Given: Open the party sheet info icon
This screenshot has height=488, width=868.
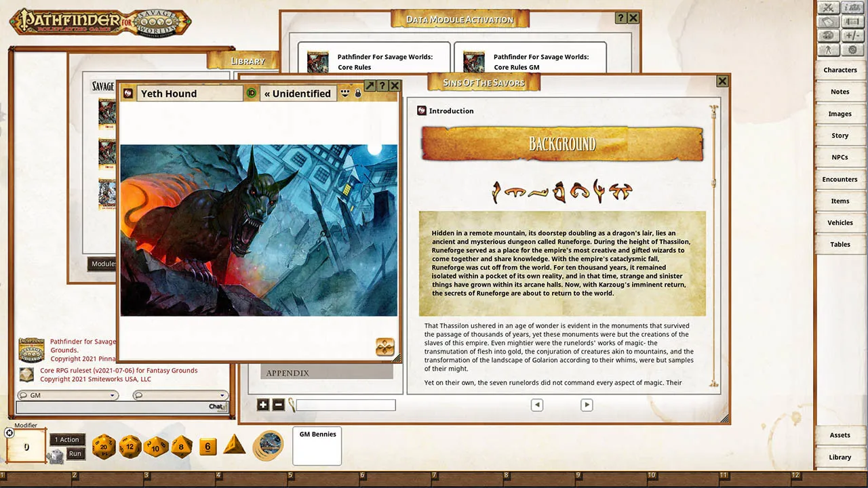Looking at the screenshot, I should click(852, 8).
